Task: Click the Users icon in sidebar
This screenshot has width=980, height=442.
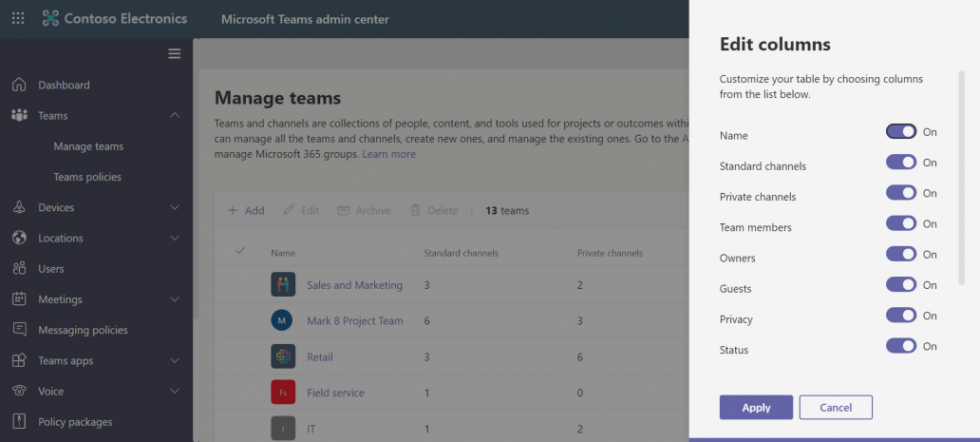Action: [x=19, y=268]
